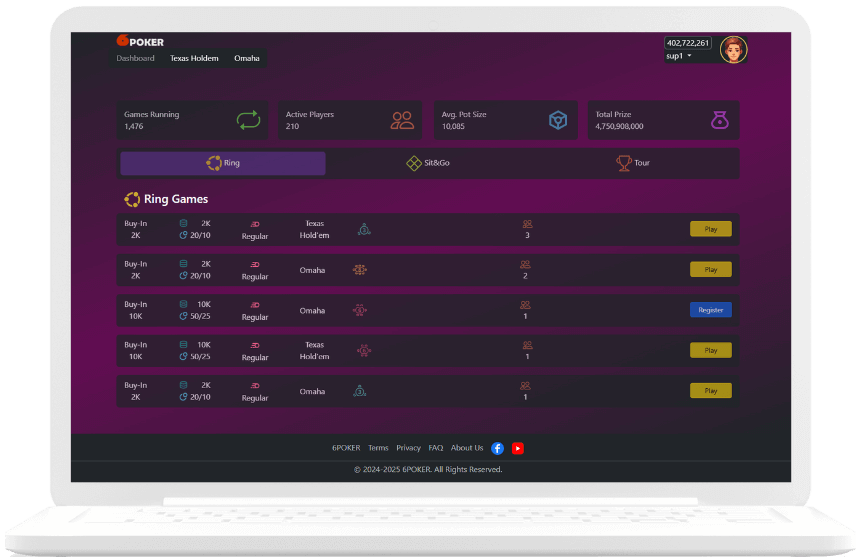Click the Active Players people icon
858x557 pixels.
pyautogui.click(x=402, y=121)
